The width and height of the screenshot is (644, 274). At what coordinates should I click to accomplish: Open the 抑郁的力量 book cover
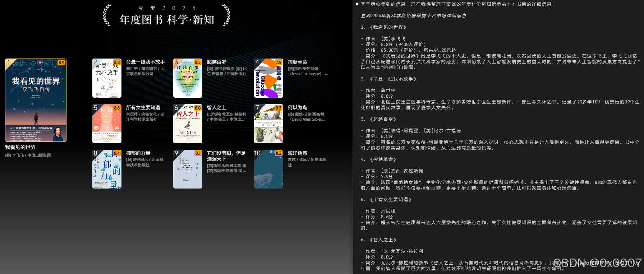107,169
